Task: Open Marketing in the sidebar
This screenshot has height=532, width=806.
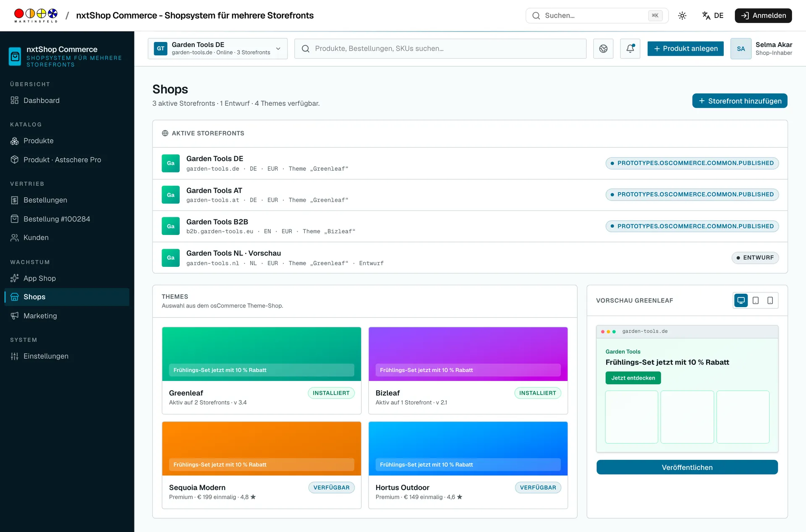Action: click(67, 316)
